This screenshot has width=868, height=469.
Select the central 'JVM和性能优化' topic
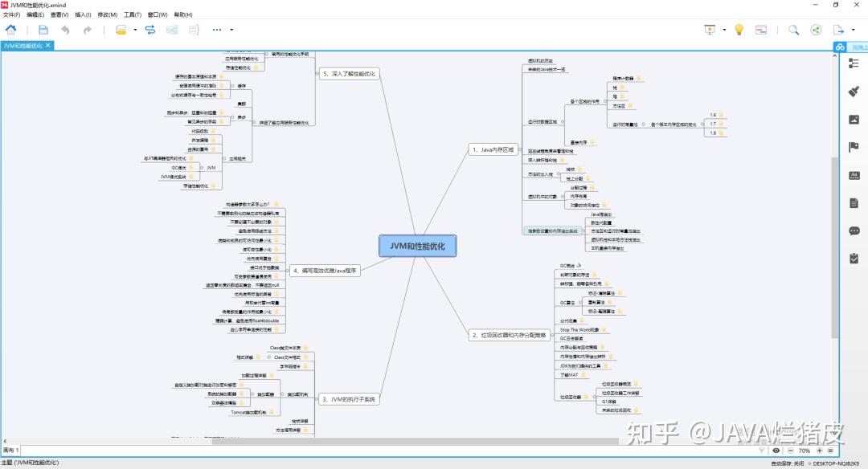417,246
